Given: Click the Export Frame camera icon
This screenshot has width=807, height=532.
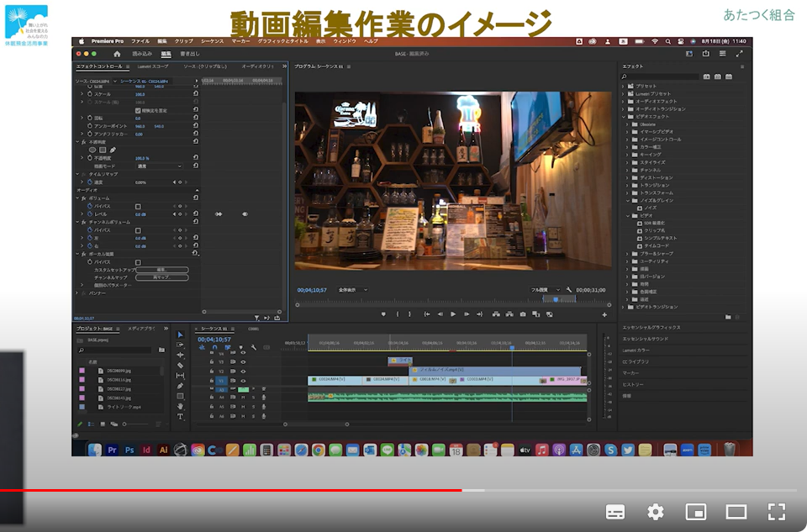Looking at the screenshot, I should pos(523,313).
